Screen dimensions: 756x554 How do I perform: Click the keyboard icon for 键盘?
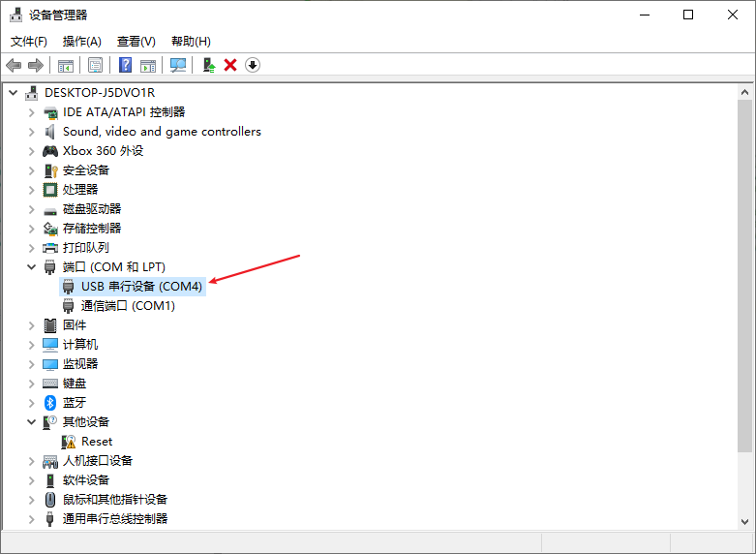(50, 384)
